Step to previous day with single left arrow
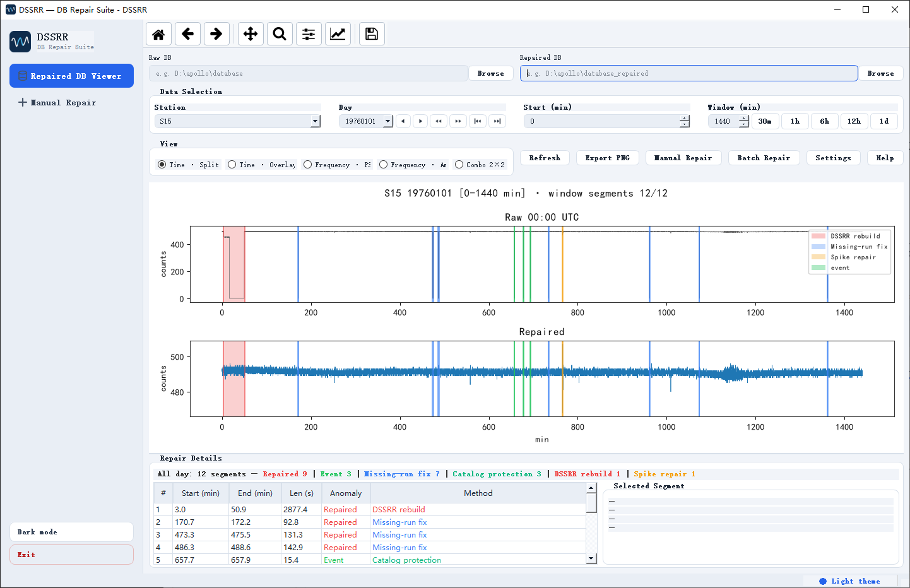 403,121
